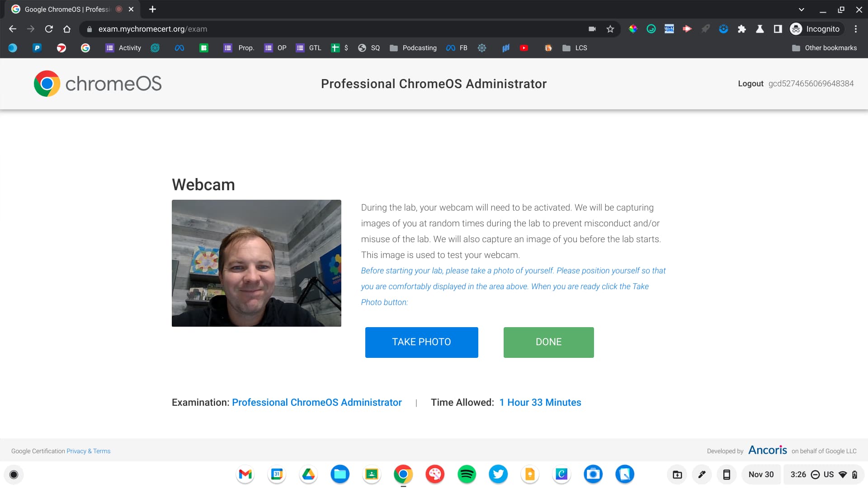Bookmark this page with the star
The width and height of the screenshot is (868, 488).
coord(610,29)
